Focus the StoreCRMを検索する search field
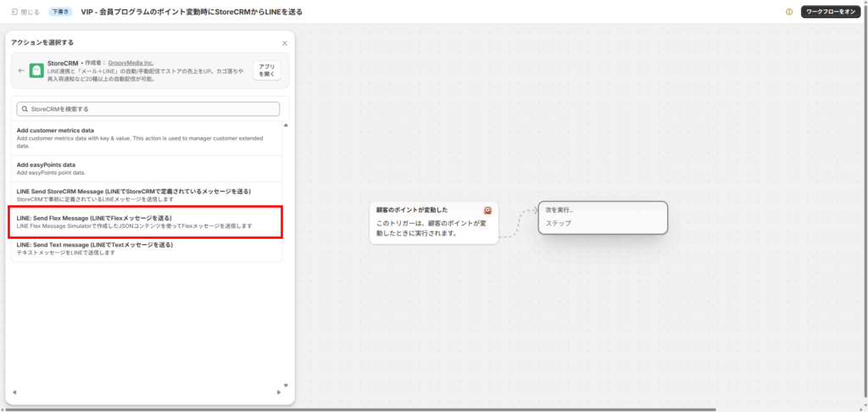The image size is (868, 412). pyautogui.click(x=148, y=109)
